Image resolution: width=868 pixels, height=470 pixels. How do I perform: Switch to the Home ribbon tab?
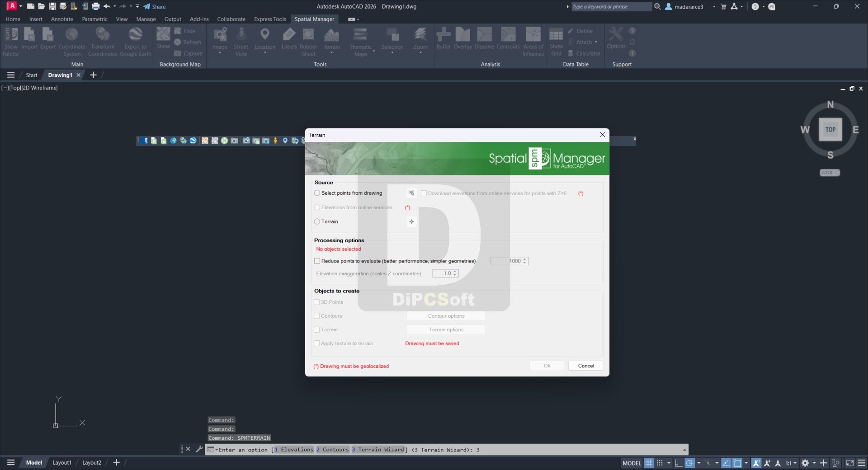tap(13, 19)
